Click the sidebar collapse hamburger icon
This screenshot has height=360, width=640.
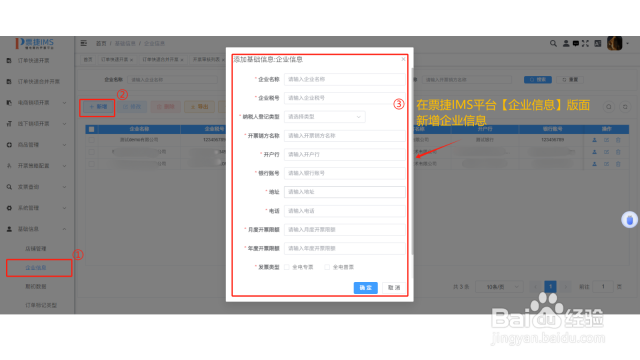(84, 43)
